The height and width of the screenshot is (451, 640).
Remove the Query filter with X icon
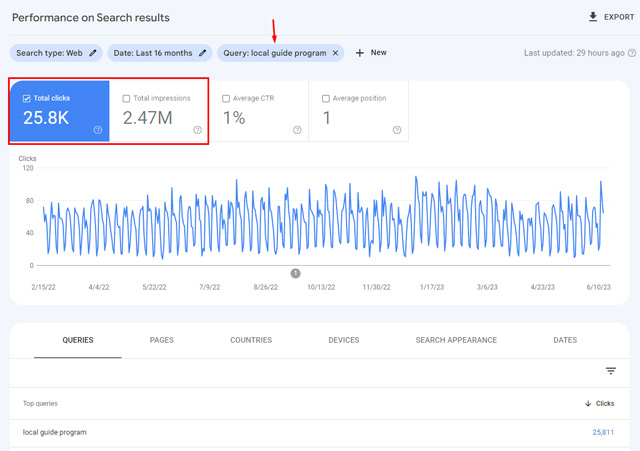coord(335,53)
